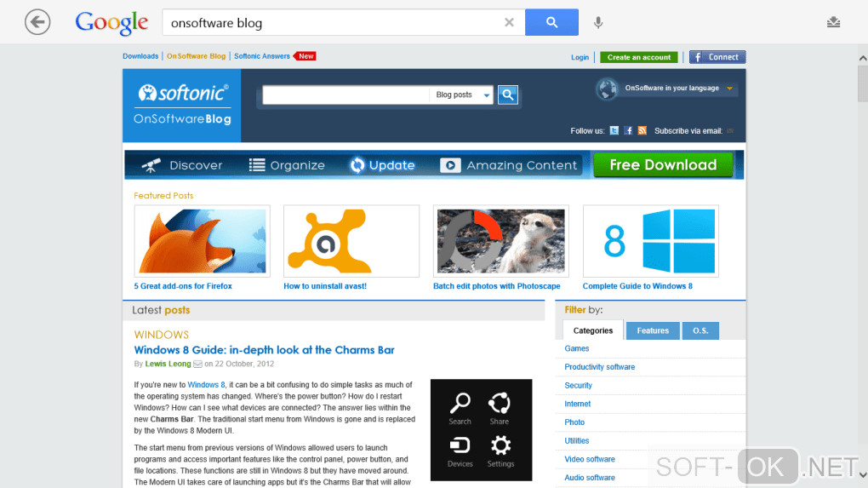Open 5 Great add-ons for Firefox link

[x=183, y=286]
